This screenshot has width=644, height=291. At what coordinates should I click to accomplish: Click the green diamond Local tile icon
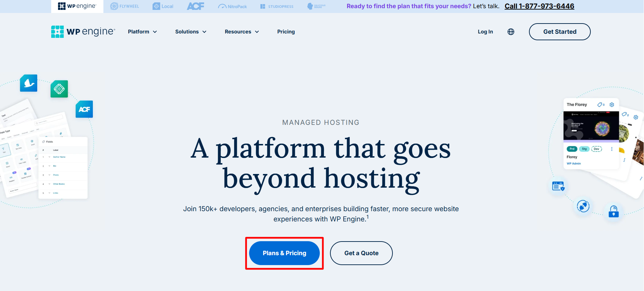pyautogui.click(x=59, y=89)
